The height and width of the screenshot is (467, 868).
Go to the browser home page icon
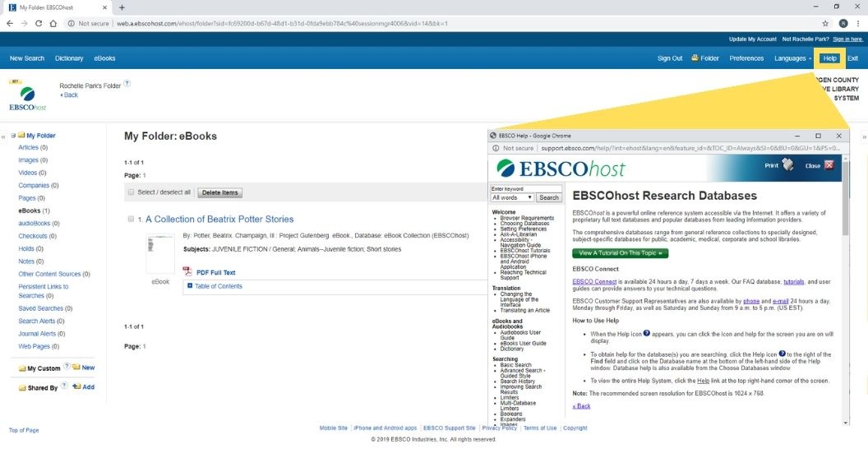tap(53, 23)
